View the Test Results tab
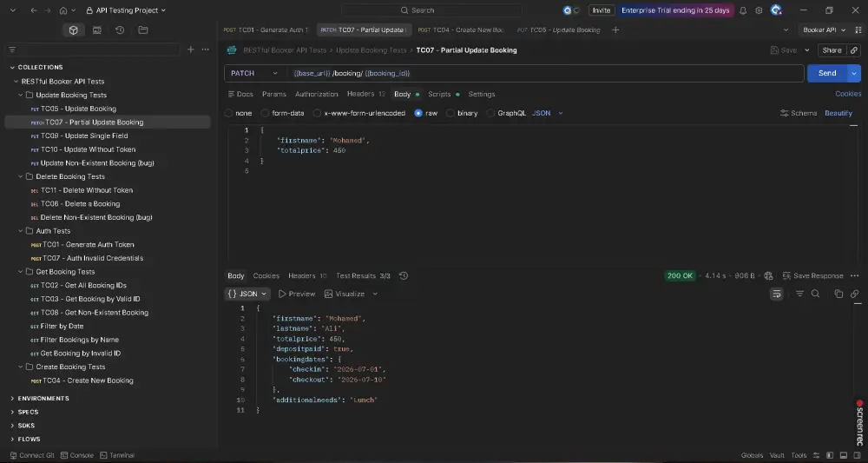 pyautogui.click(x=363, y=276)
